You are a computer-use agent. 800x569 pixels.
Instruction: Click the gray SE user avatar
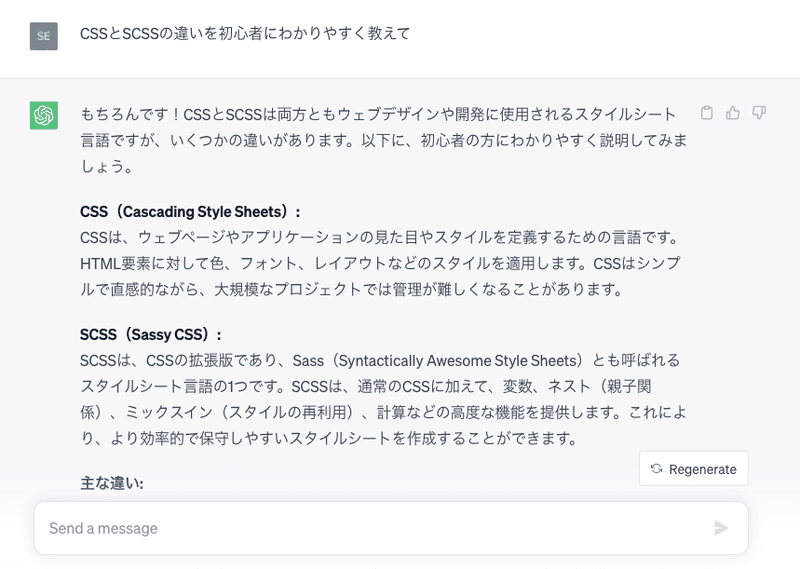pyautogui.click(x=44, y=36)
